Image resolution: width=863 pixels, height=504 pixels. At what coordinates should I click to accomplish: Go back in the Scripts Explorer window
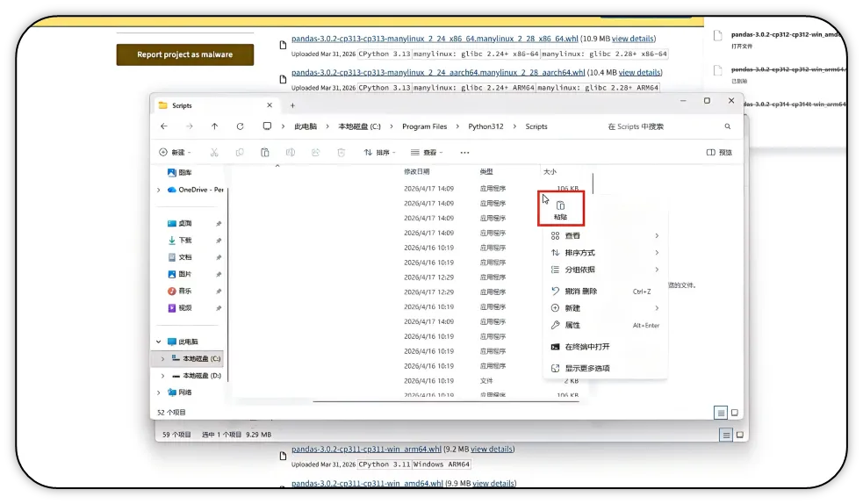[164, 126]
